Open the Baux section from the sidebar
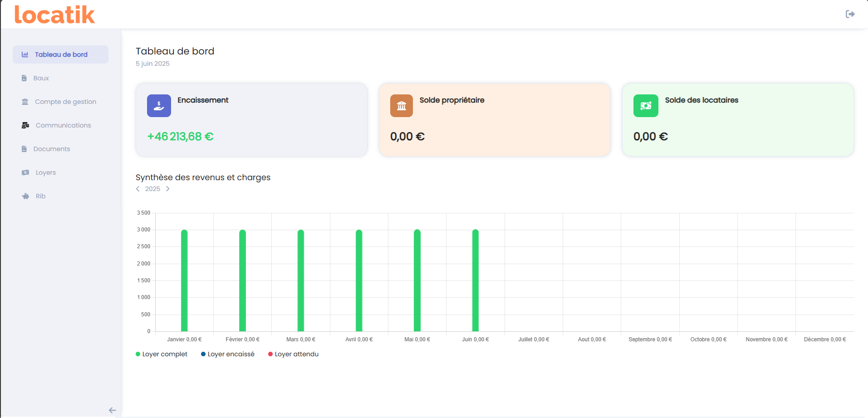This screenshot has width=868, height=418. point(41,78)
